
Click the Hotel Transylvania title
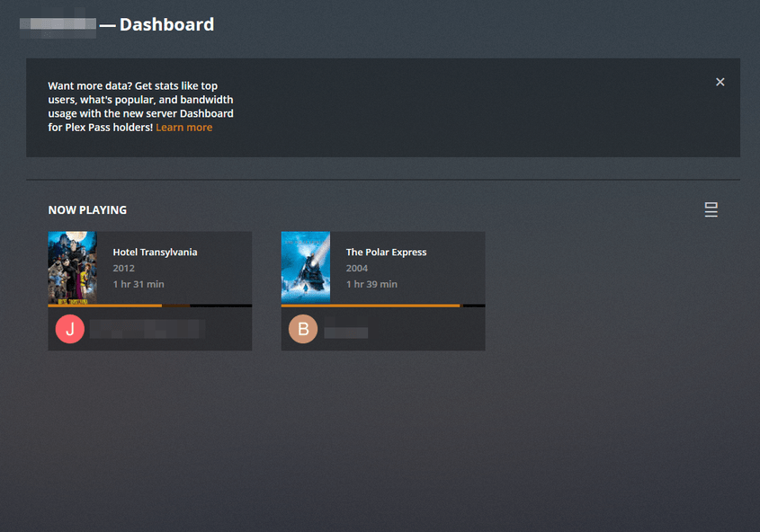coord(155,253)
